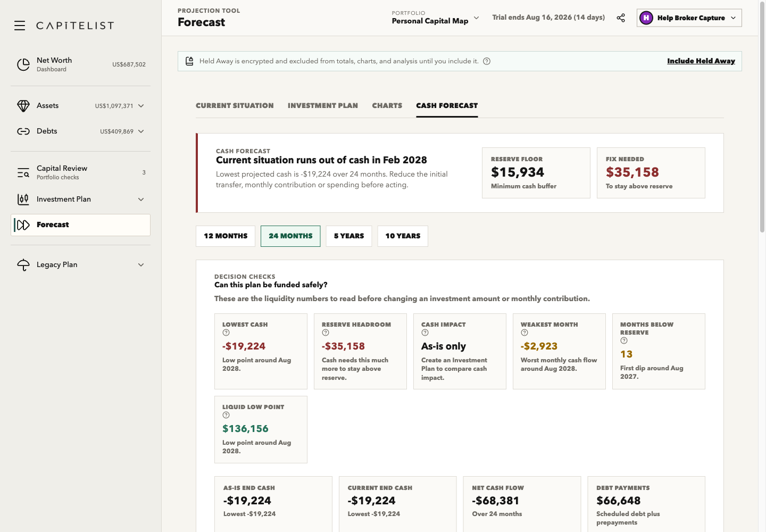The height and width of the screenshot is (532, 766).
Task: Click the share icon in header
Action: 621,18
